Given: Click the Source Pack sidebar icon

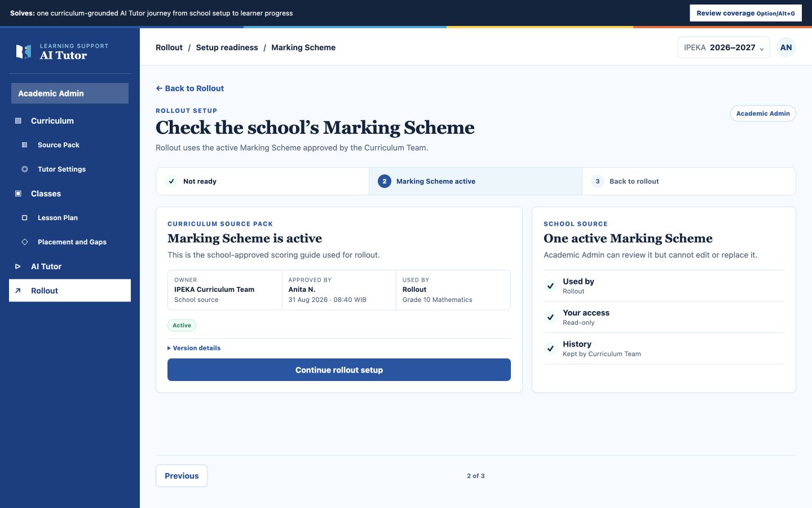Looking at the screenshot, I should pos(24,145).
